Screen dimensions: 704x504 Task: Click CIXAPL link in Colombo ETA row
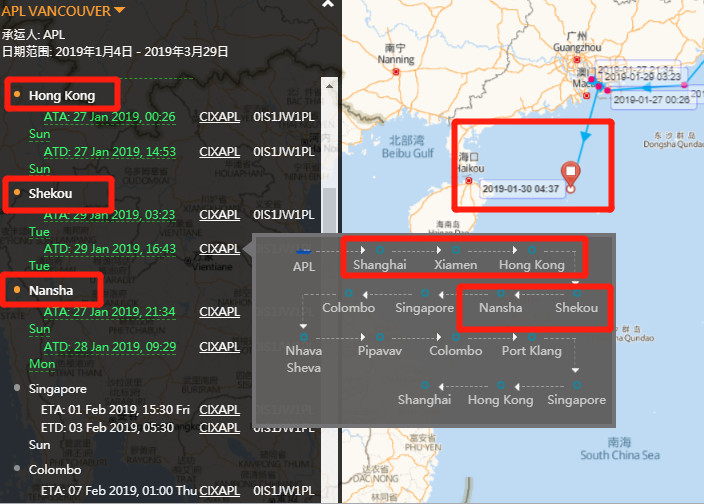coord(220,491)
